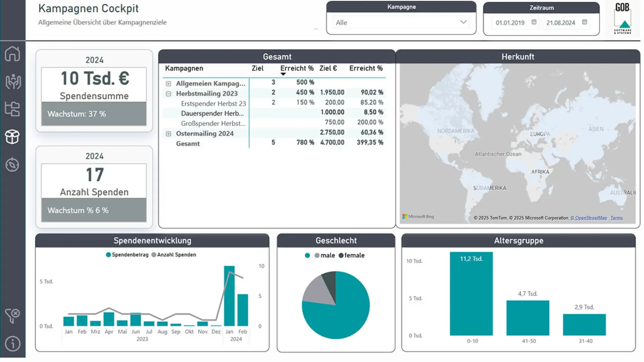Open the compass sidebar icon
The image size is (644, 362).
coord(12,165)
